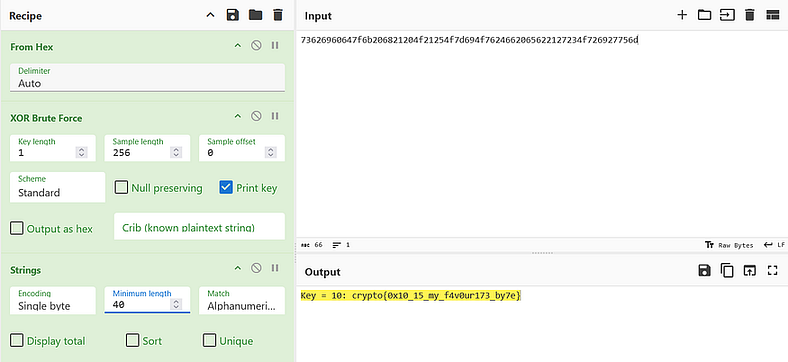This screenshot has height=362, width=788.
Task: Set a breakpoint on From Hex
Action: point(275,46)
